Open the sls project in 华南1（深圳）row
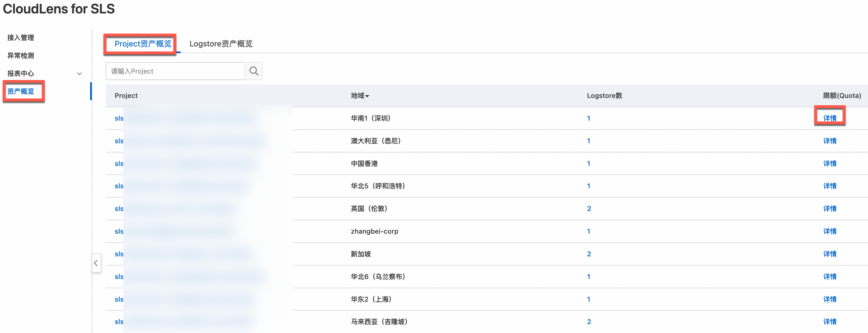The height and width of the screenshot is (333, 868). click(x=119, y=118)
